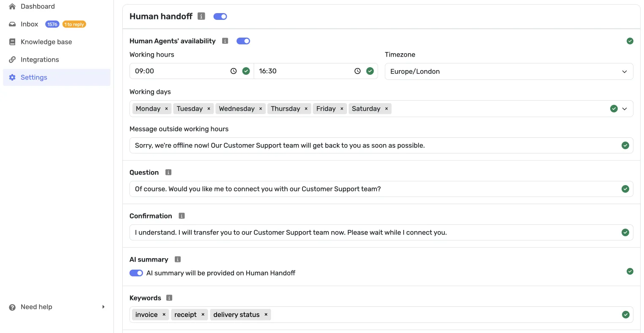Click the Inbox tray icon

tap(12, 24)
